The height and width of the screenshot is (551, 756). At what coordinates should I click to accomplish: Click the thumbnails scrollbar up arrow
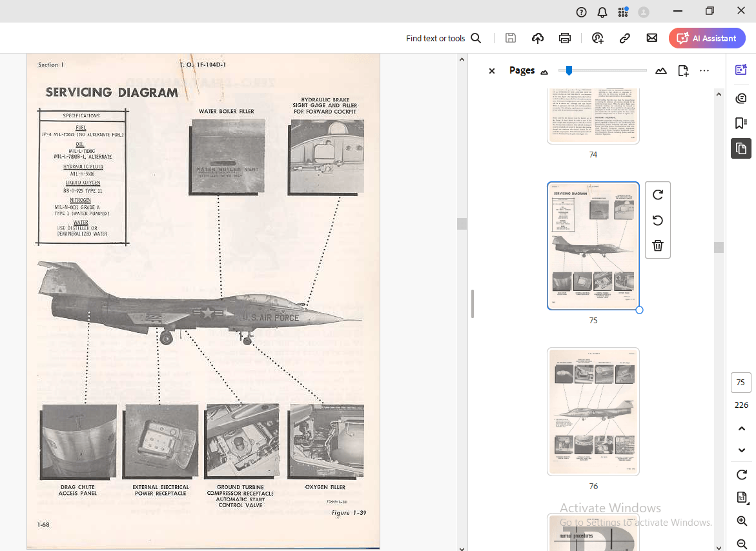719,94
